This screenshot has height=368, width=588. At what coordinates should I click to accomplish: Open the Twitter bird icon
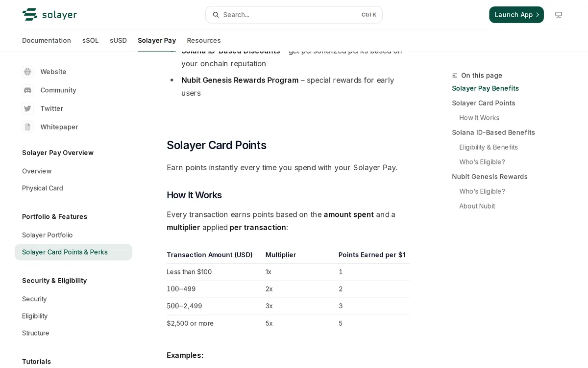click(28, 108)
